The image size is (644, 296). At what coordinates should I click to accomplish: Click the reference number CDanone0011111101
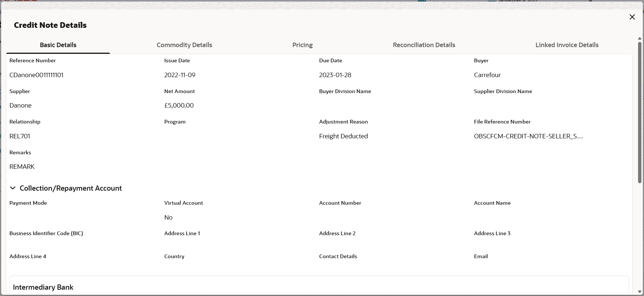pos(36,75)
